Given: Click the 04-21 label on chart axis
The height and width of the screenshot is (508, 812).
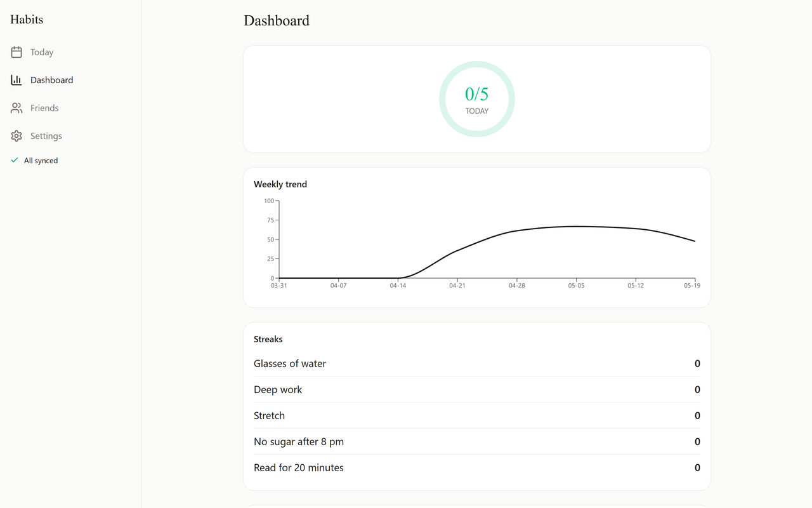Looking at the screenshot, I should [x=457, y=286].
